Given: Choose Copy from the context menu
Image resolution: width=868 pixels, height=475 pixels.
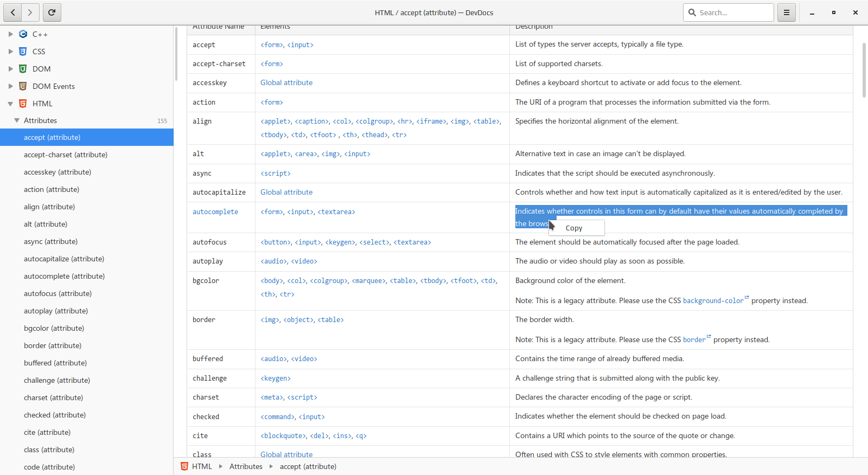Looking at the screenshot, I should point(577,228).
